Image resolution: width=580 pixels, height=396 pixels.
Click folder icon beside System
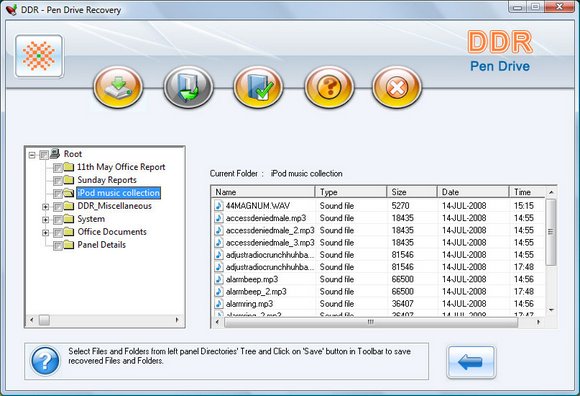coord(69,219)
